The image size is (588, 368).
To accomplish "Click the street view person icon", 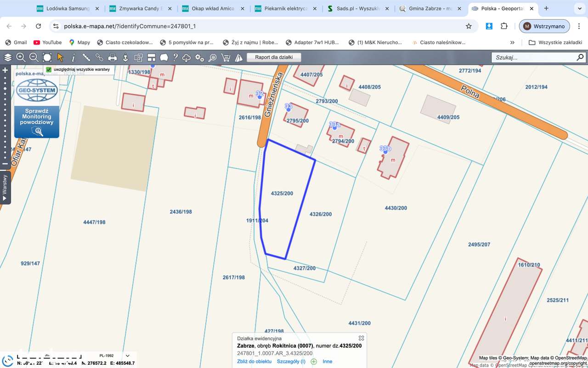I will click(125, 57).
